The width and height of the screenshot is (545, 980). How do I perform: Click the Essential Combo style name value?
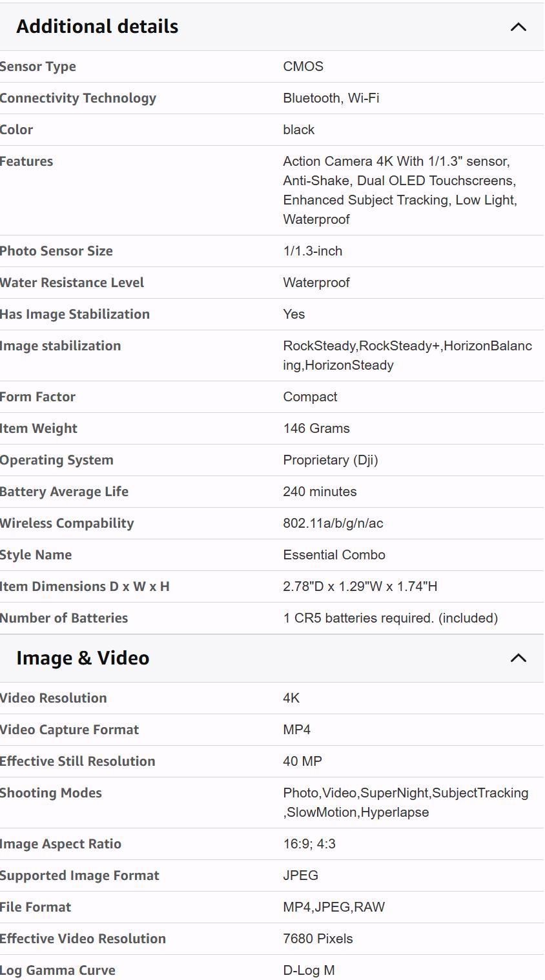[x=334, y=555]
